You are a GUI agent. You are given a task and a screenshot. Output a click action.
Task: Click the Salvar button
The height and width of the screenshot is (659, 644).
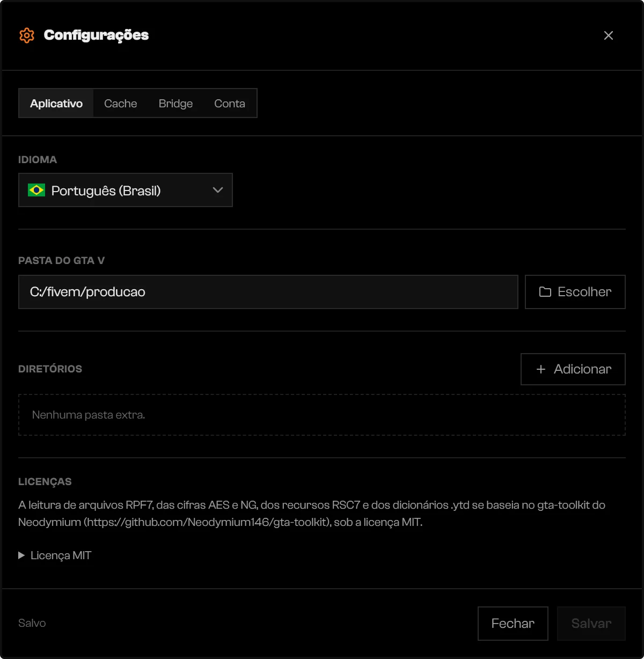591,624
